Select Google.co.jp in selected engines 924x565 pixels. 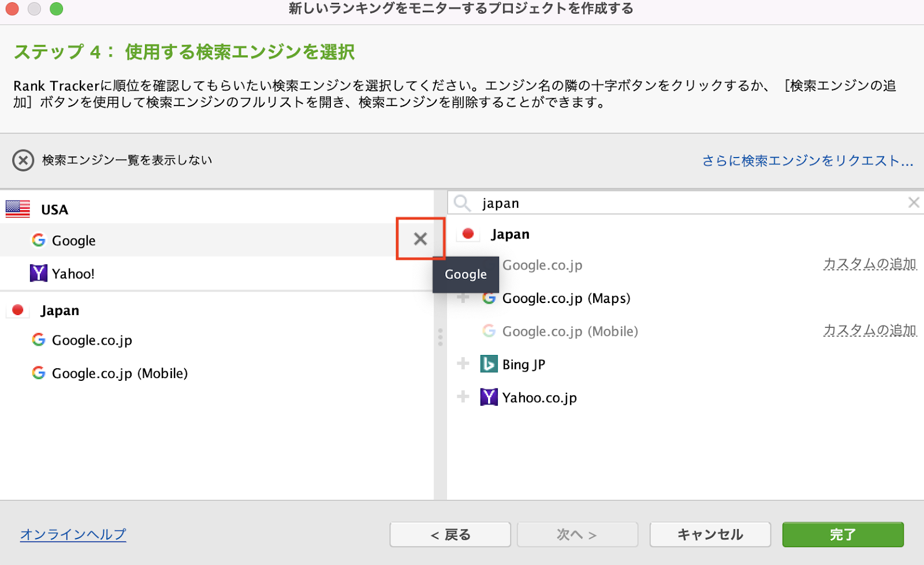217,340
